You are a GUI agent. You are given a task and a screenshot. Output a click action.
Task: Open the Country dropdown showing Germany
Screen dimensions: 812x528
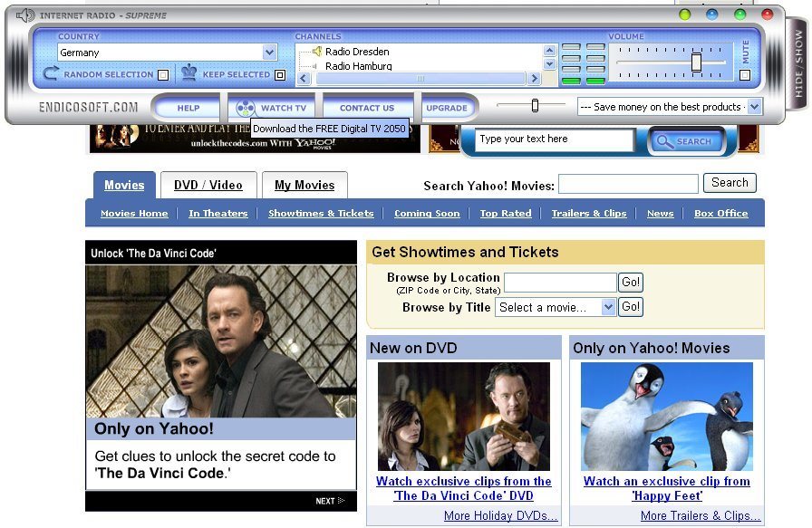click(x=270, y=52)
